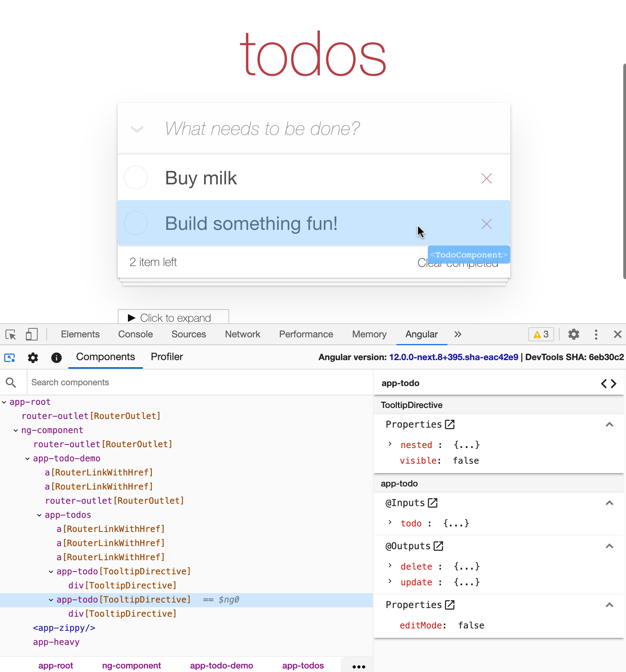Click app-todos in the breadcrumb bar
Screen dimensions: 626x672
pos(303,666)
